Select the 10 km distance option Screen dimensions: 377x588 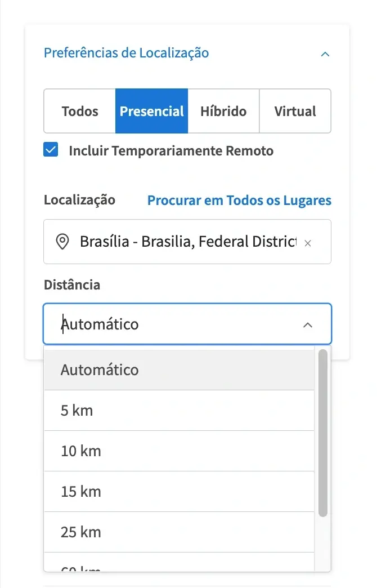(x=179, y=451)
